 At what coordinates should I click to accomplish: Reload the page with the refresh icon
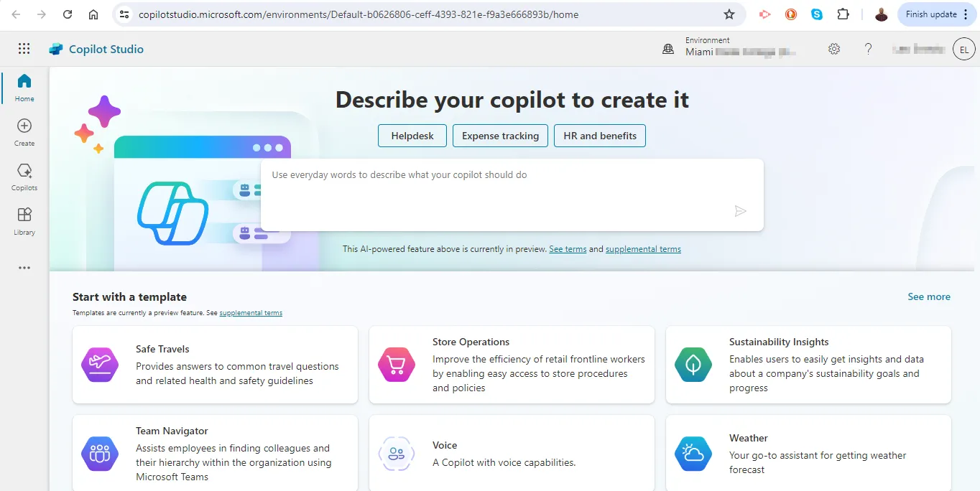tap(68, 14)
